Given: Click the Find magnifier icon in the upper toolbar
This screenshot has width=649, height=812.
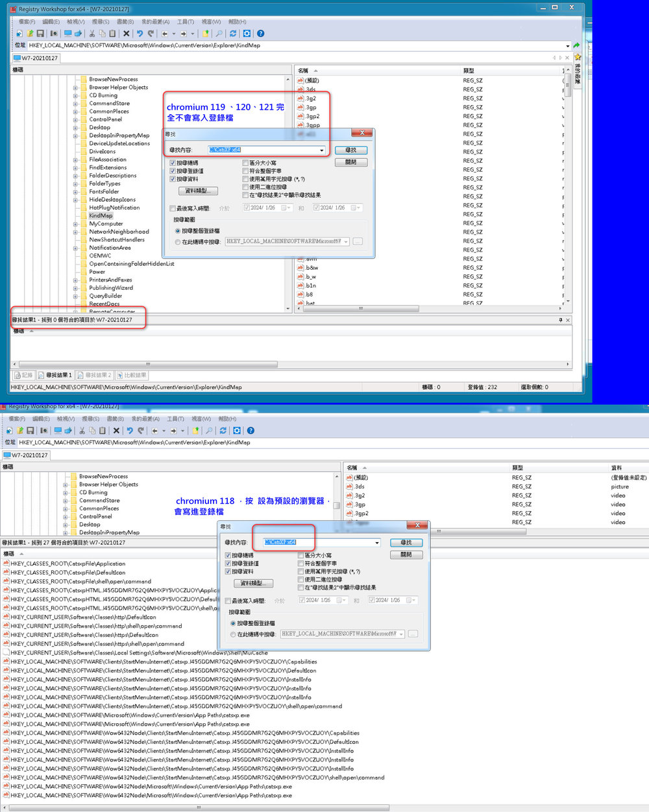Looking at the screenshot, I should click(219, 34).
